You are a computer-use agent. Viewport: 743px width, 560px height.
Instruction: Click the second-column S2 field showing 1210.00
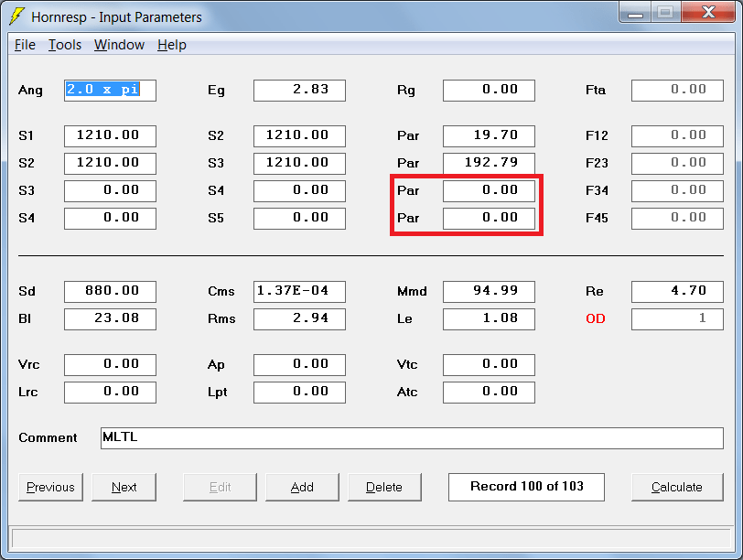tap(299, 136)
